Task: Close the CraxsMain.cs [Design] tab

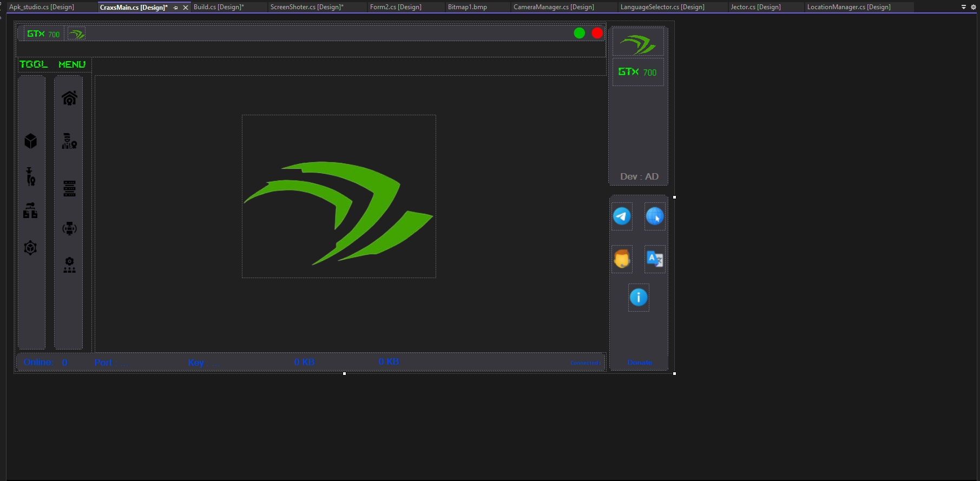Action: click(x=186, y=8)
